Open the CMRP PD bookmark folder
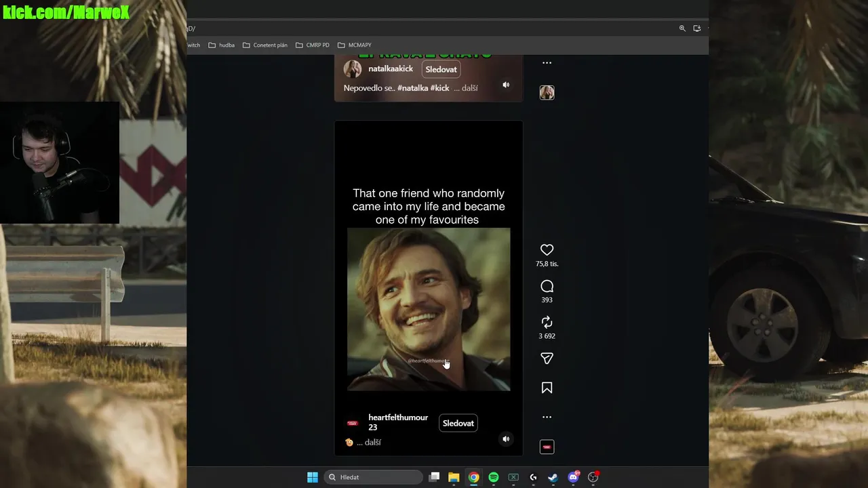Screen dimensions: 868x488 313,45
